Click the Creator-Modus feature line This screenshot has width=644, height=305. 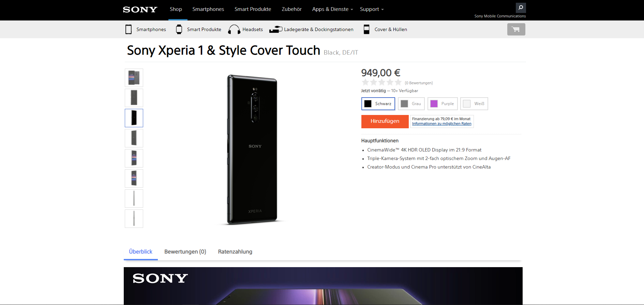pyautogui.click(x=429, y=167)
